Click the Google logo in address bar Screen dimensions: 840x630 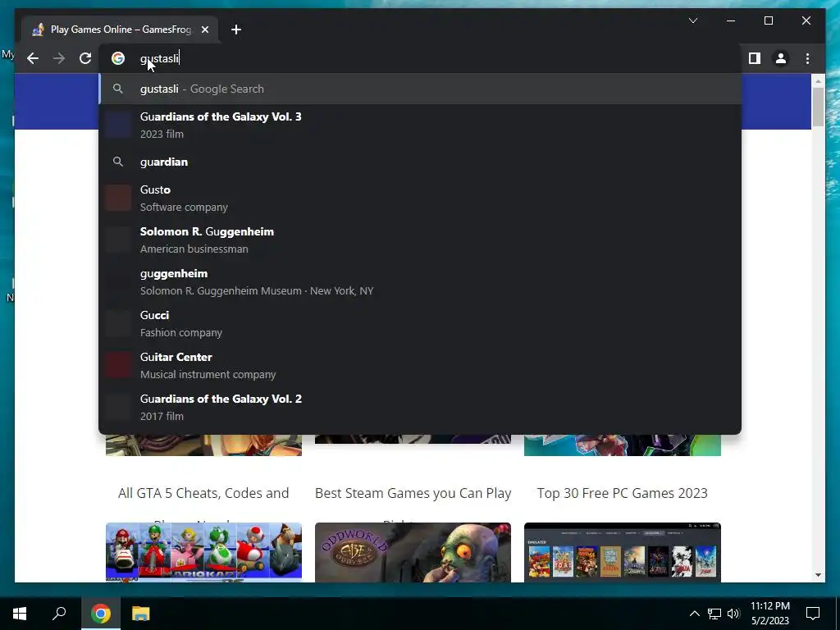(x=118, y=58)
